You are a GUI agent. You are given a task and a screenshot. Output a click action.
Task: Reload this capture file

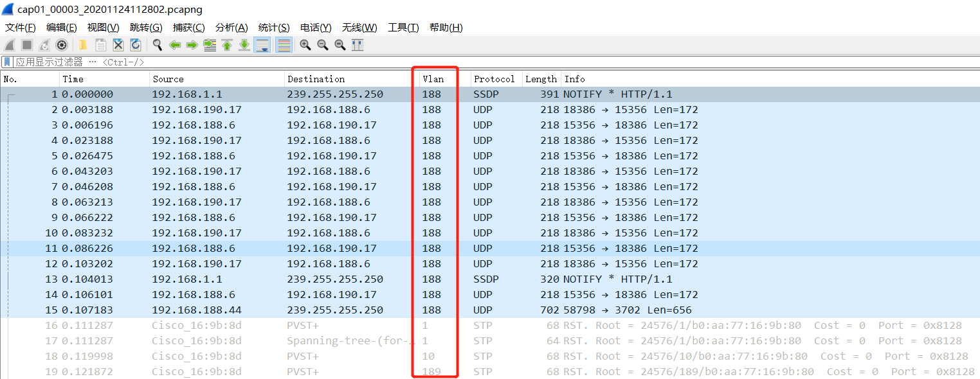coord(136,45)
